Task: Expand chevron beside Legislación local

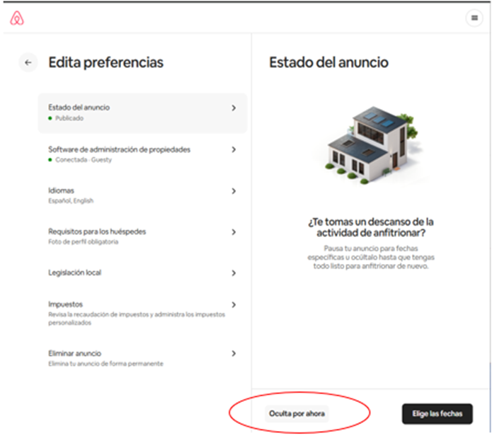Action: (234, 273)
